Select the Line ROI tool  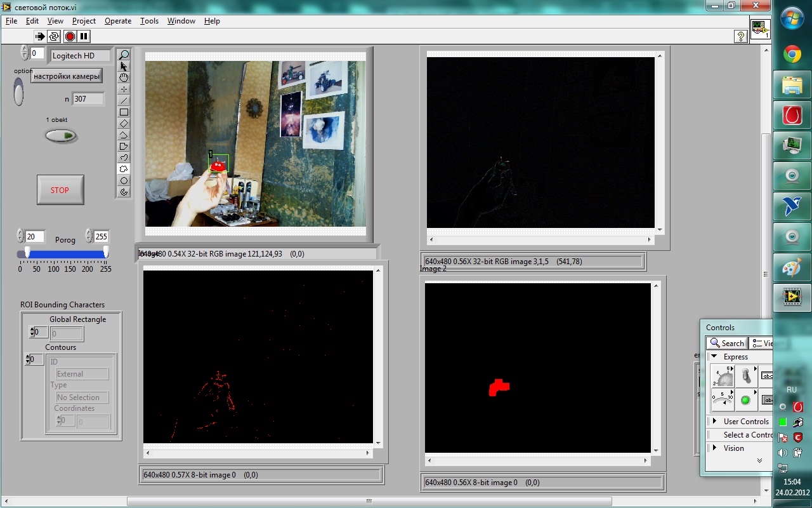[x=124, y=101]
